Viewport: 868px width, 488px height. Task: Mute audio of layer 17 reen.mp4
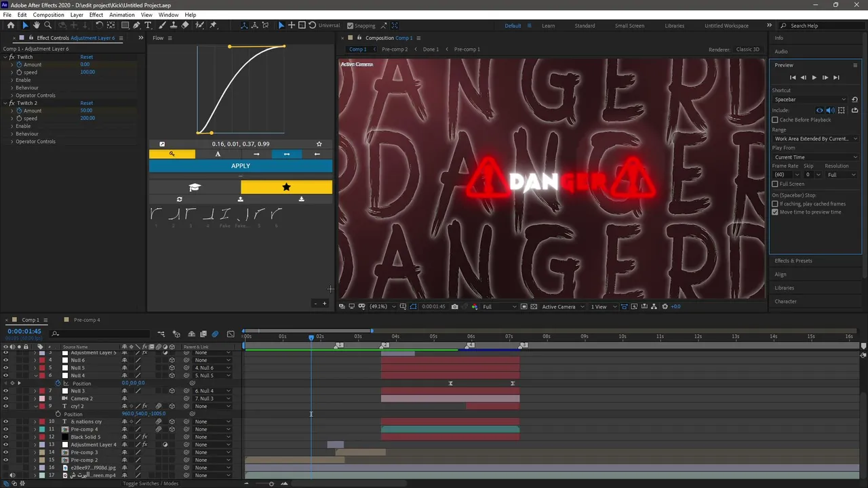pyautogui.click(x=12, y=475)
